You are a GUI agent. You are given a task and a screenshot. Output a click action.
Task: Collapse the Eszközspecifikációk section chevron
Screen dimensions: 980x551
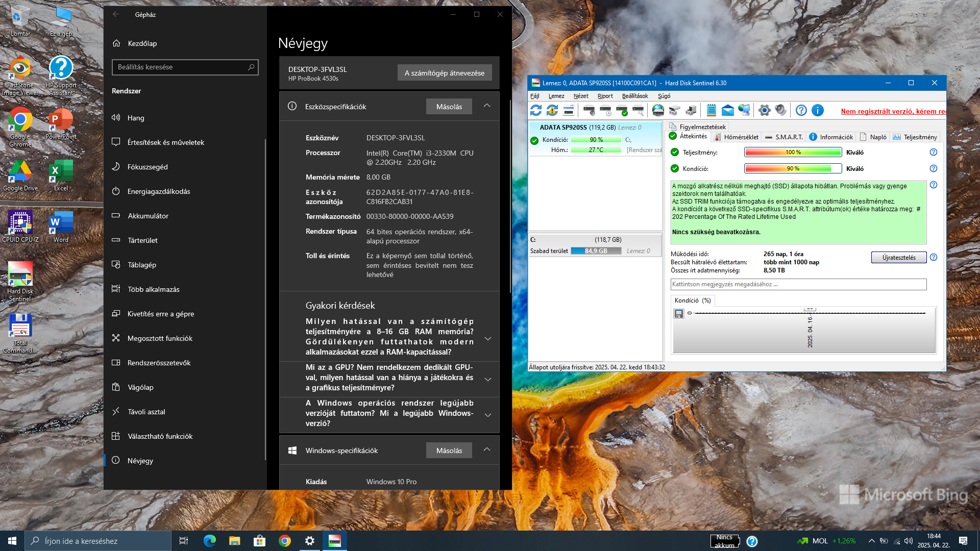pyautogui.click(x=486, y=106)
